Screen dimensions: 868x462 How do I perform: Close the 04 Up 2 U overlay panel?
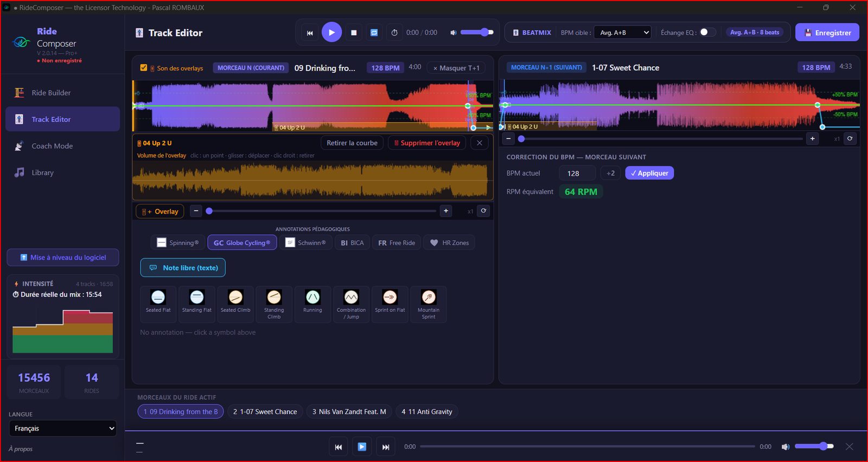click(480, 143)
